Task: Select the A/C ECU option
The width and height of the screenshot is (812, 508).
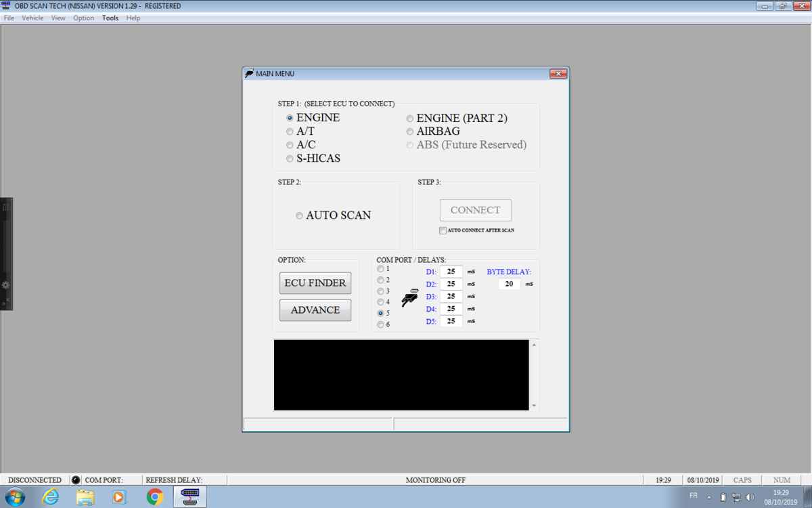Action: click(x=290, y=145)
